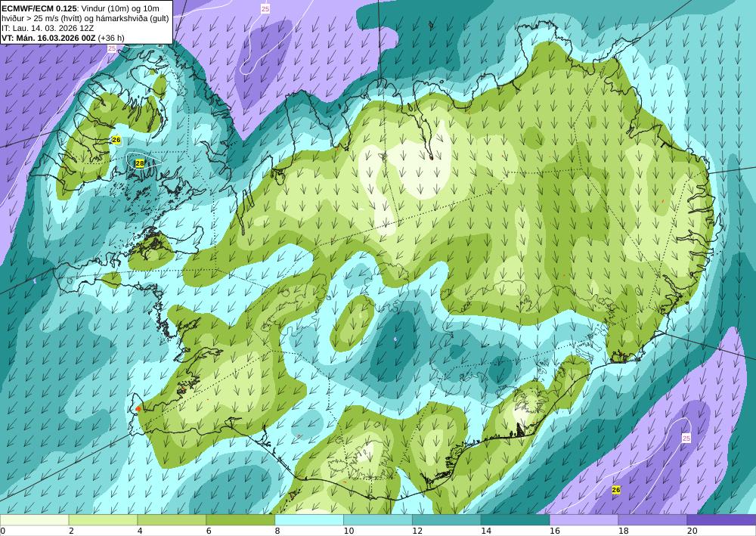The image size is (756, 536).
Task: Click the legend scale label '18'
Action: click(x=624, y=531)
